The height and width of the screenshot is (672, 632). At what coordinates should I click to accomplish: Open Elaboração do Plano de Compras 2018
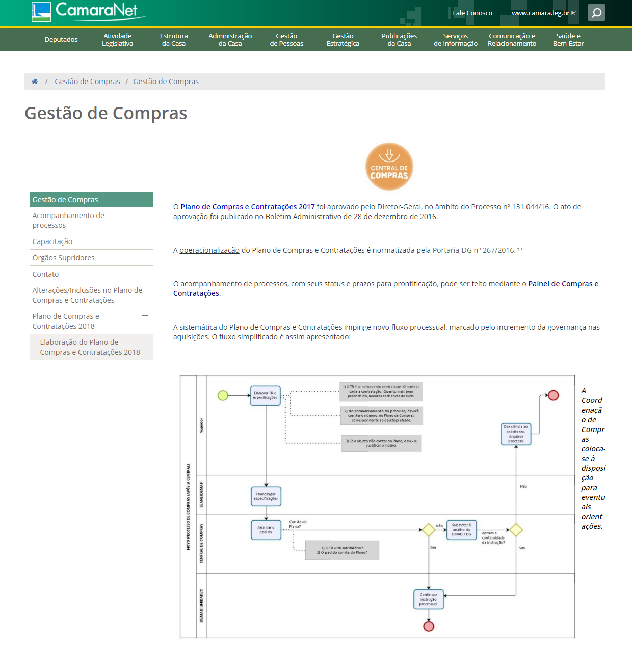[90, 347]
